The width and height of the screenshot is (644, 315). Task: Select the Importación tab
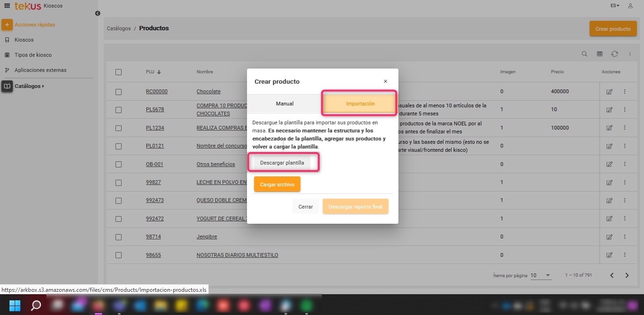360,104
